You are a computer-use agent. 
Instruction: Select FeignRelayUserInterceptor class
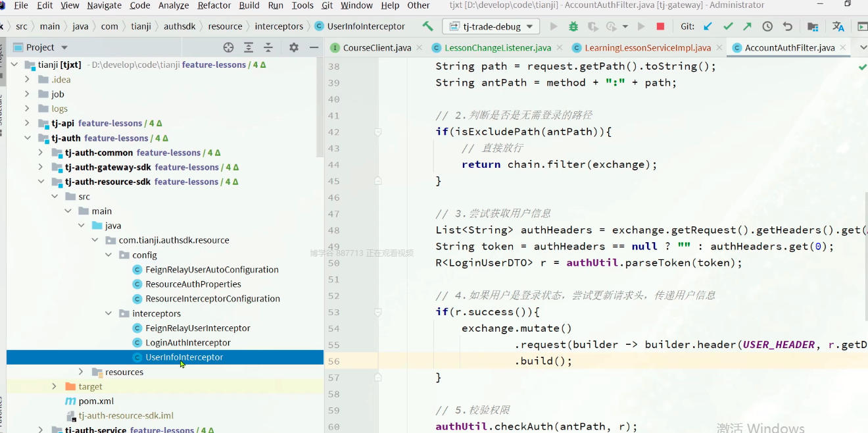198,328
